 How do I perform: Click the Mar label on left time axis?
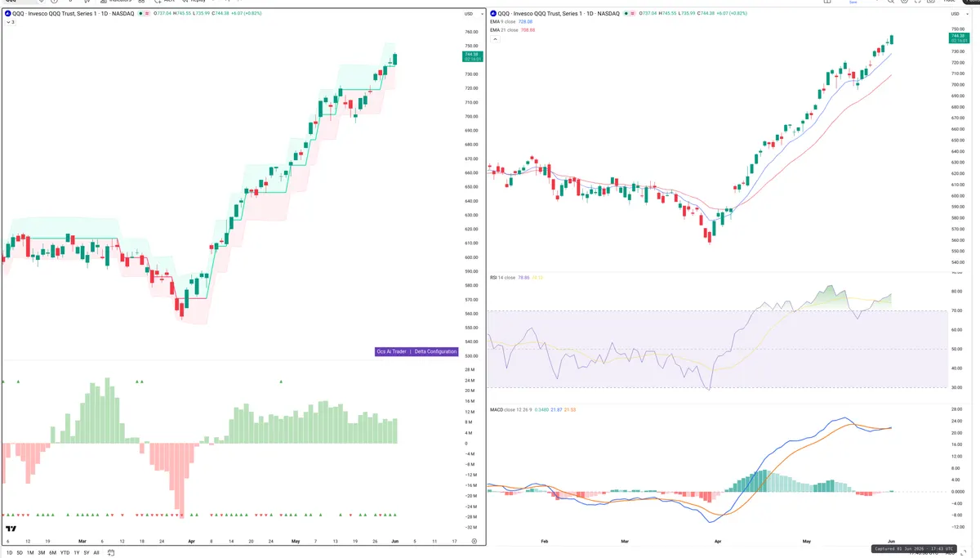[82, 541]
